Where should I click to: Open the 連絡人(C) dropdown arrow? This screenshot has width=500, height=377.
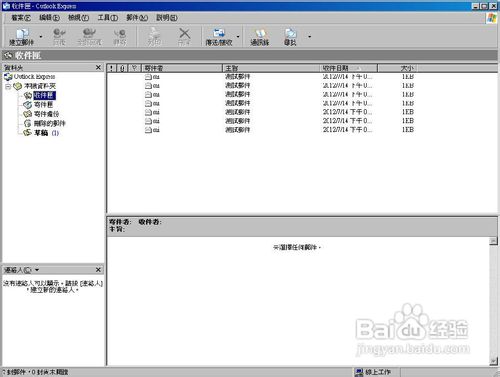[37, 270]
